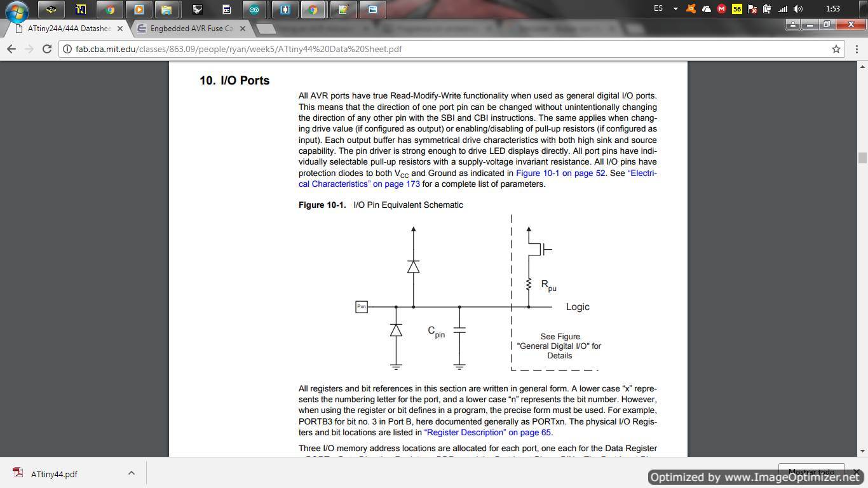Open the code window taskbar icon
868x488 pixels.
pos(226,9)
